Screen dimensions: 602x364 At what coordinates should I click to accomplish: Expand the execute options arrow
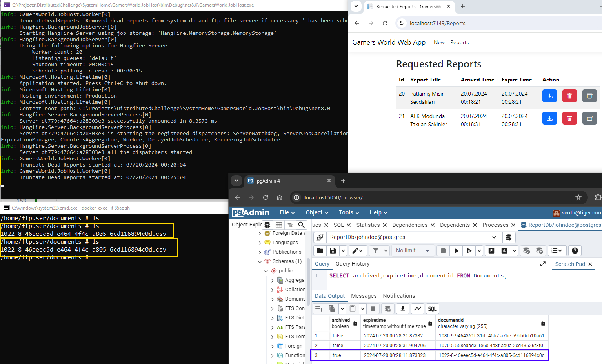click(479, 250)
